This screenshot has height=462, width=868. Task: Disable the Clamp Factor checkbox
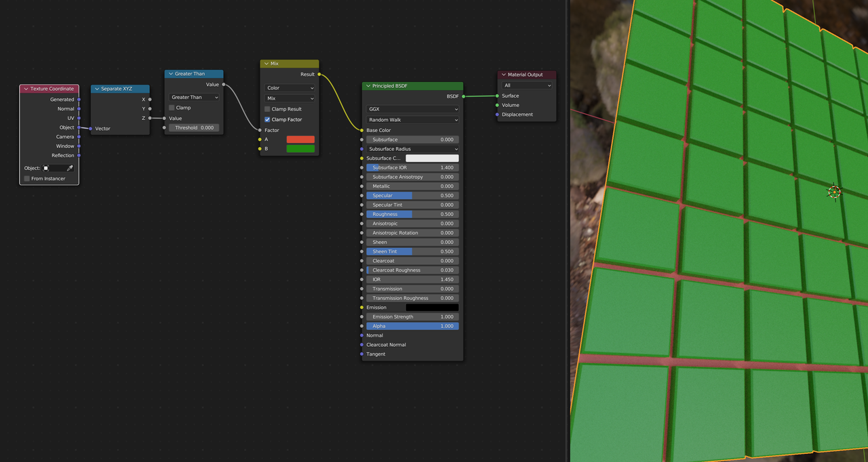267,119
